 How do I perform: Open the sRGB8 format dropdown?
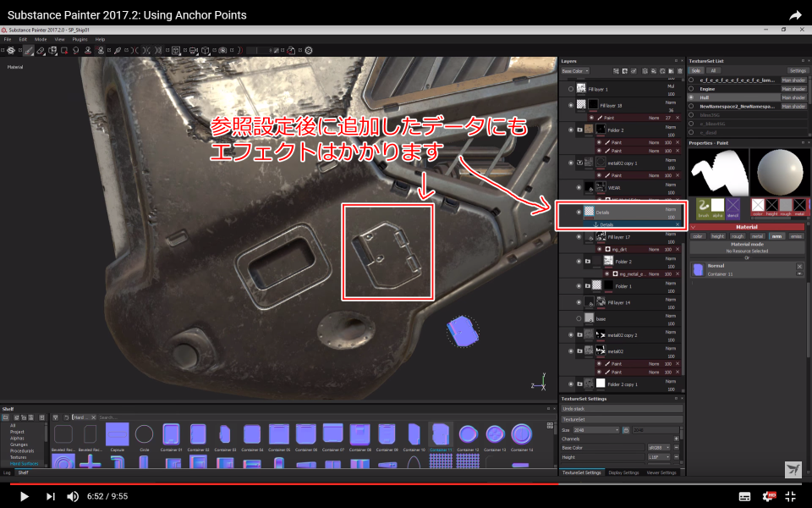click(x=659, y=447)
